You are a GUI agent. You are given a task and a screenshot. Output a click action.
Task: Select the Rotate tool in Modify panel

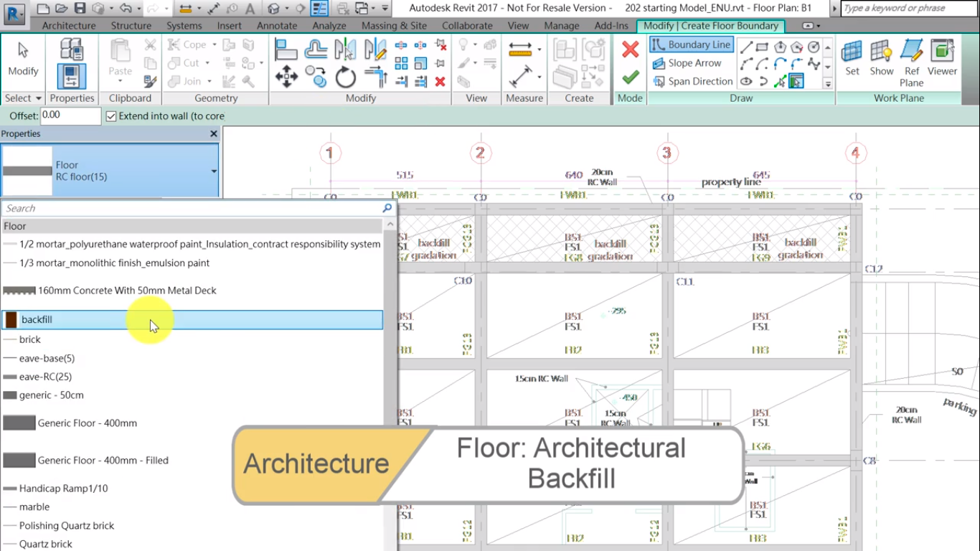tap(345, 77)
